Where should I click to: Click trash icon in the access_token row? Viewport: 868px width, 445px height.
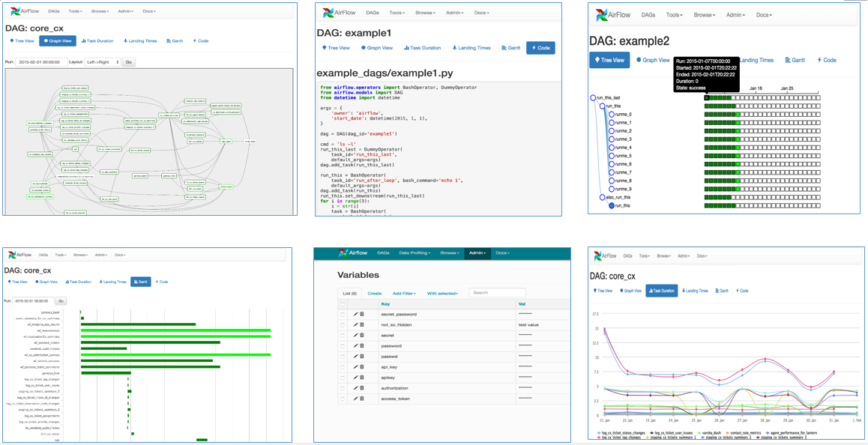[362, 398]
